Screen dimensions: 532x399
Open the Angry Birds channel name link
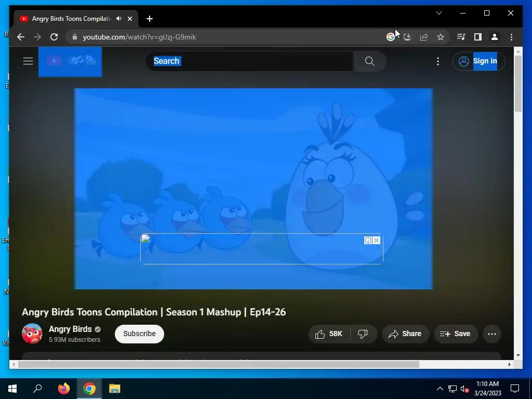point(70,329)
